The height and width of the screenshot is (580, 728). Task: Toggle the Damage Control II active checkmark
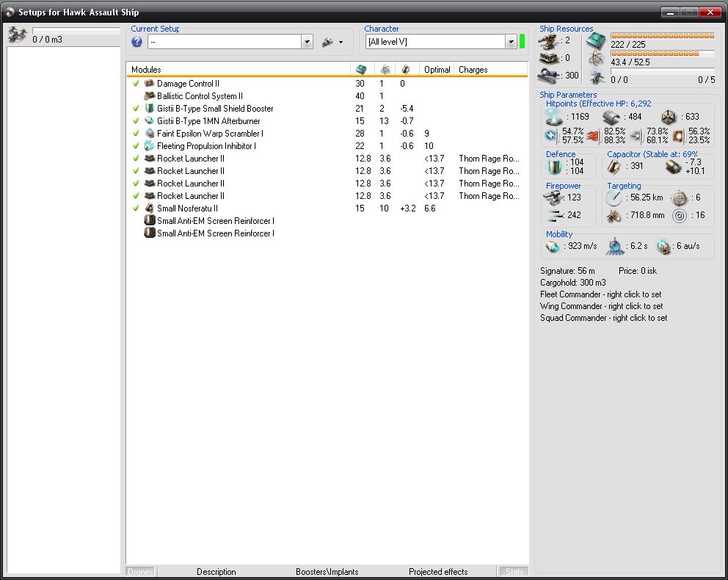[136, 83]
